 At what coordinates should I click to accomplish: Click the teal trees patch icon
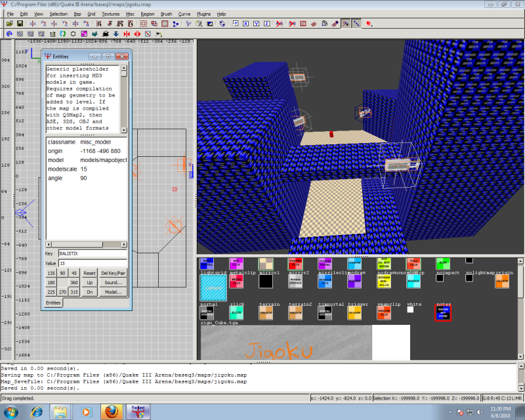(94, 34)
